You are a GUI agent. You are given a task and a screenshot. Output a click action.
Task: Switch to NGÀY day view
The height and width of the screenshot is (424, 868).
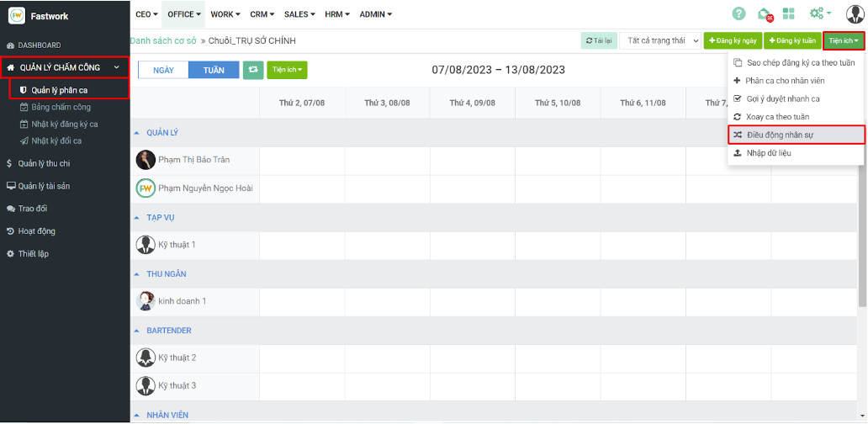pyautogui.click(x=163, y=70)
